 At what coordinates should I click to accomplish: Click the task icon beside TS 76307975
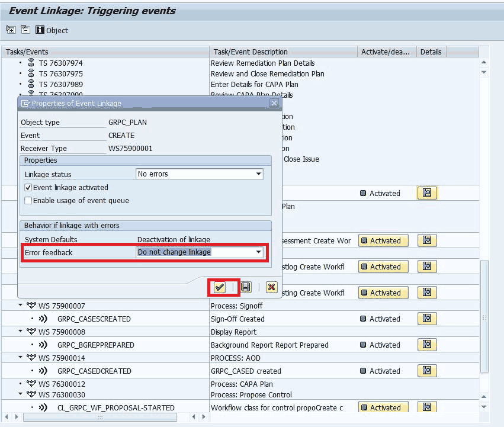(31, 73)
